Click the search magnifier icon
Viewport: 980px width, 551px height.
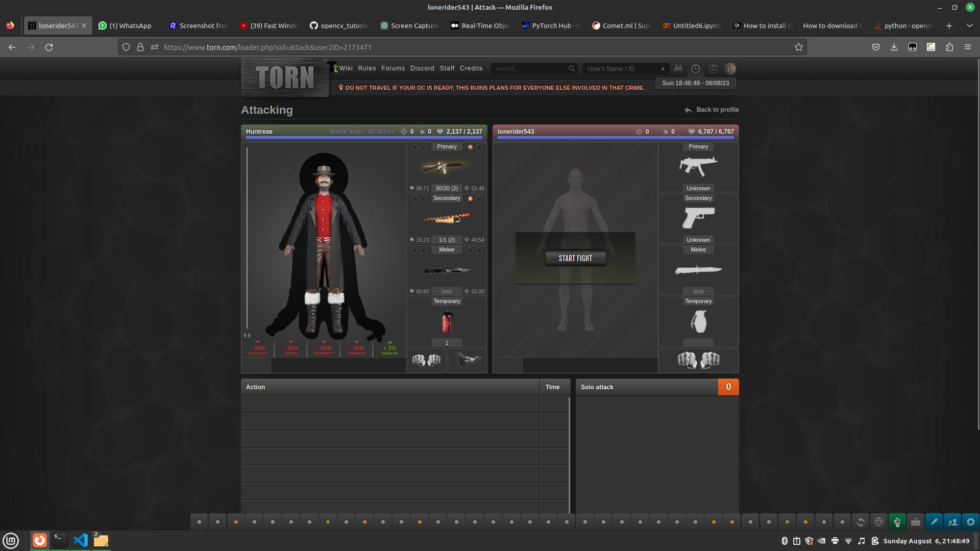(572, 68)
